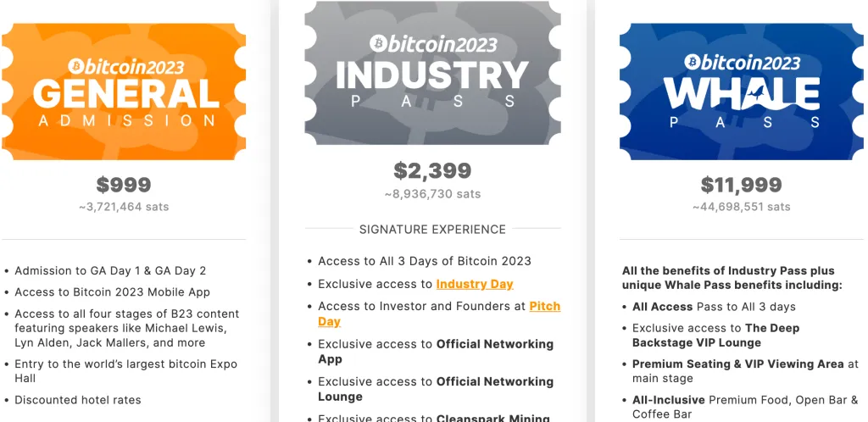Click the Bitcoin logo on General Admission ticket
Image resolution: width=868 pixels, height=422 pixels.
coord(75,66)
